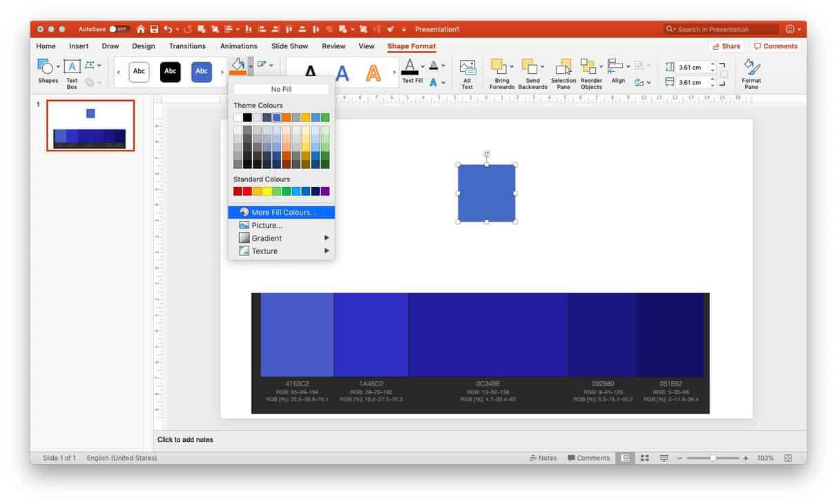The image size is (837, 504).
Task: Select the blue square shape on the slide
Action: [486, 193]
